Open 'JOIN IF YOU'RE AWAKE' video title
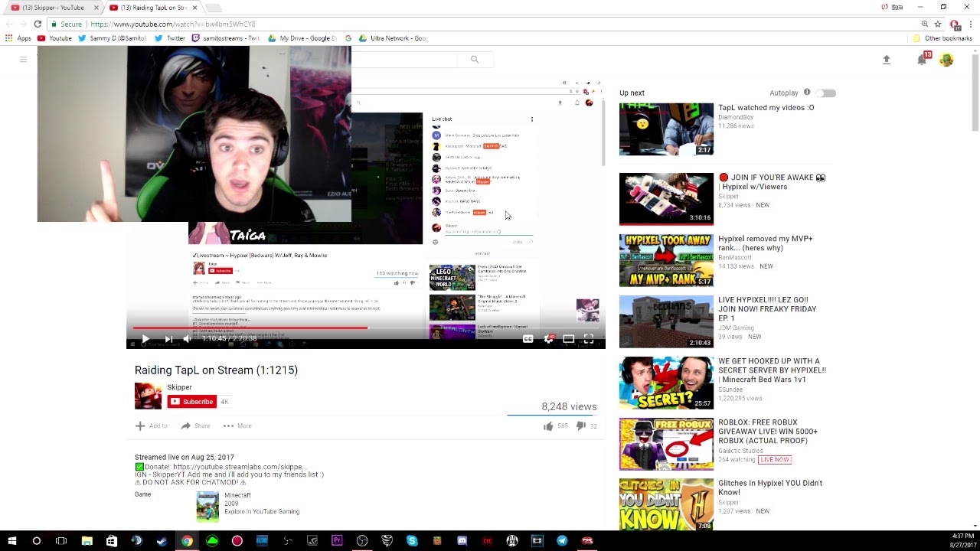This screenshot has width=980, height=551. point(772,182)
